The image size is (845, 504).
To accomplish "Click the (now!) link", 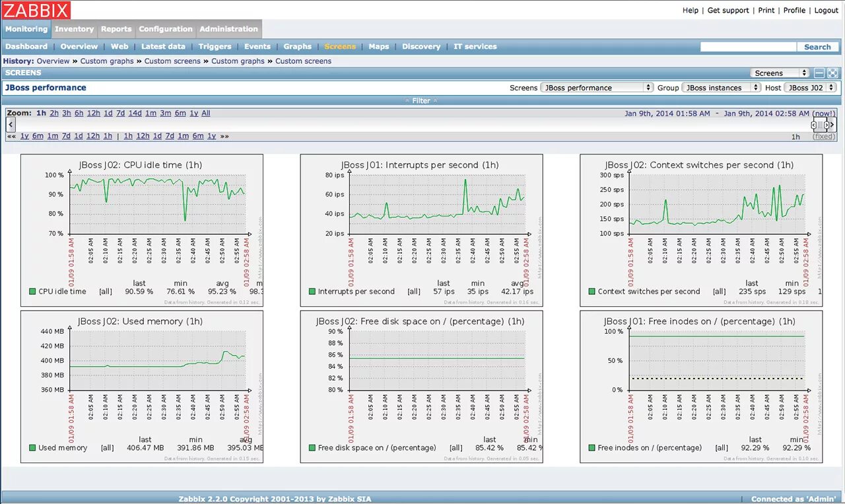I will pyautogui.click(x=824, y=113).
